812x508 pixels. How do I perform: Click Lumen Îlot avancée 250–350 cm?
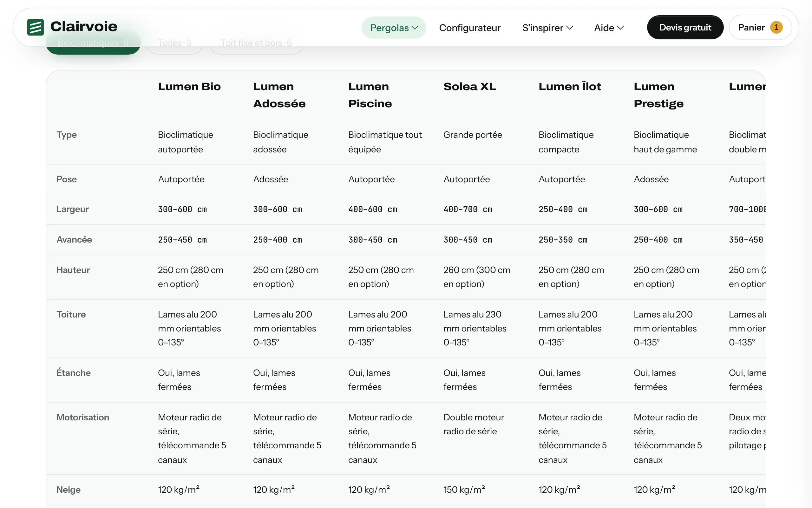(563, 240)
